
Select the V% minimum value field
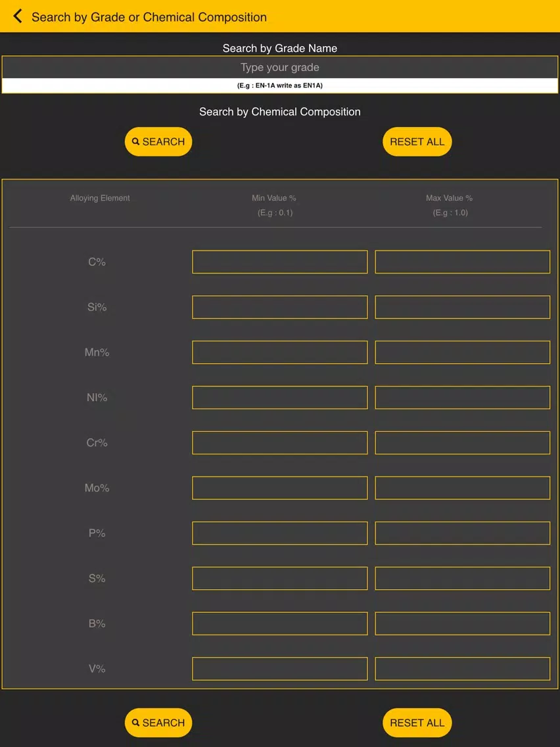pos(280,669)
